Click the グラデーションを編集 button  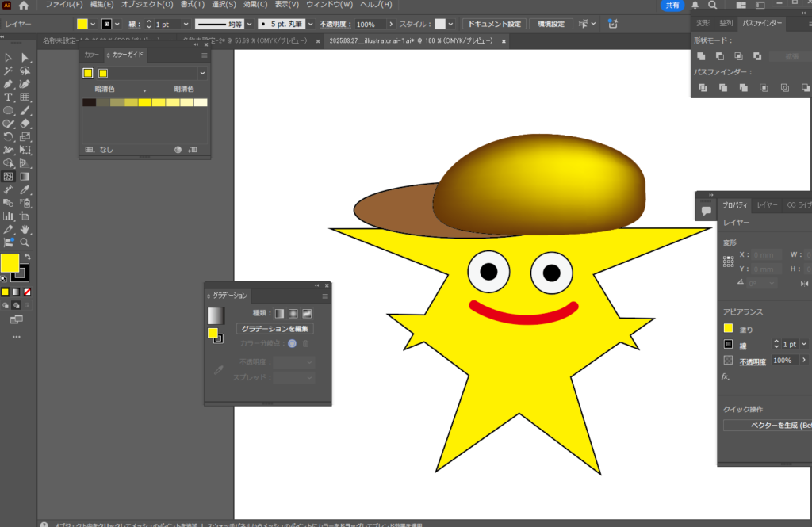pos(275,329)
